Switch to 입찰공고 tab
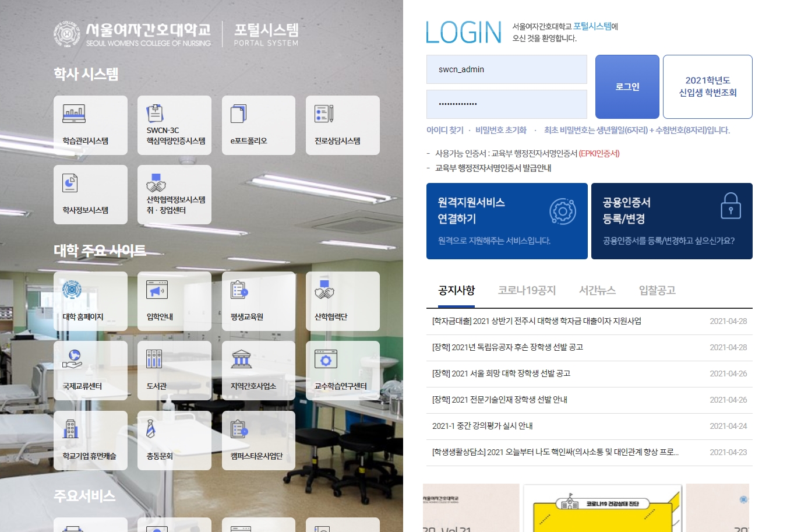The width and height of the screenshot is (808, 532). 657,290
